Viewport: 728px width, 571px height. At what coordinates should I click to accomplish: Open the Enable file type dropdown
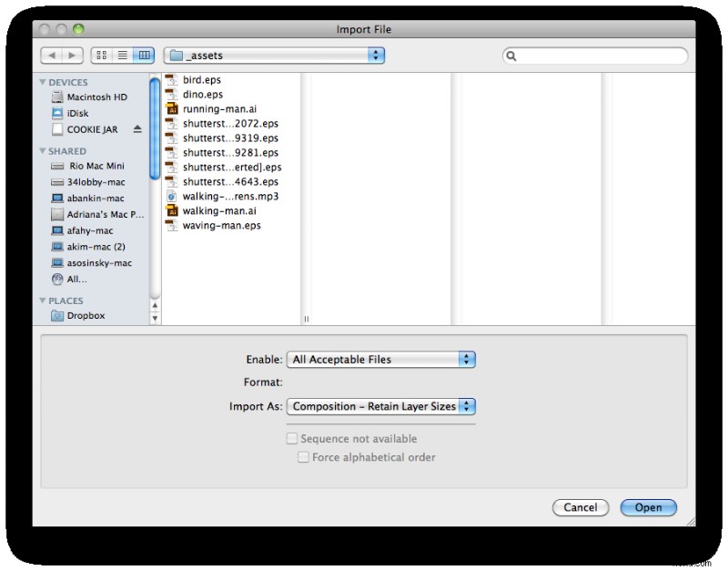[x=380, y=360]
